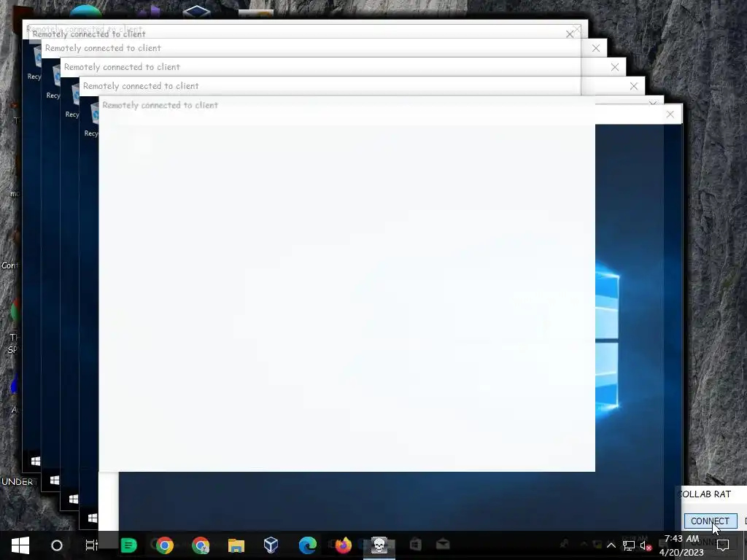Close the frontmost remote client window
Viewport: 747px width, 560px height.
point(670,114)
